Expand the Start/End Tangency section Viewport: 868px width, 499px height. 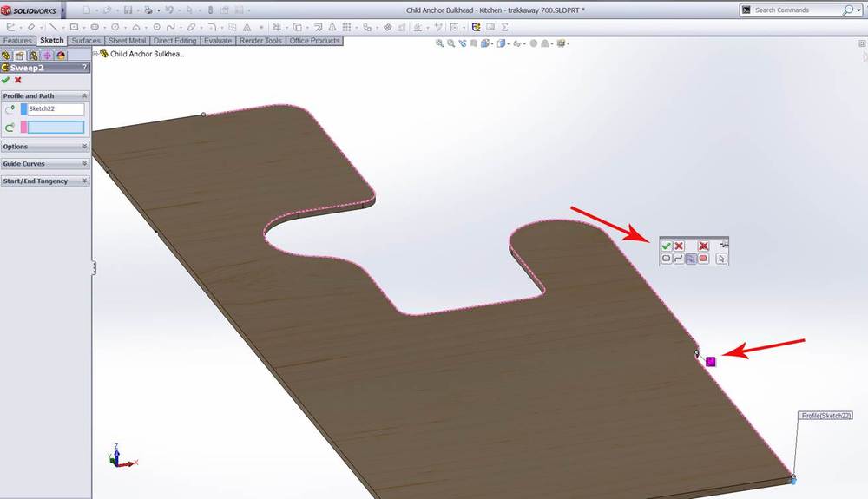tap(84, 181)
